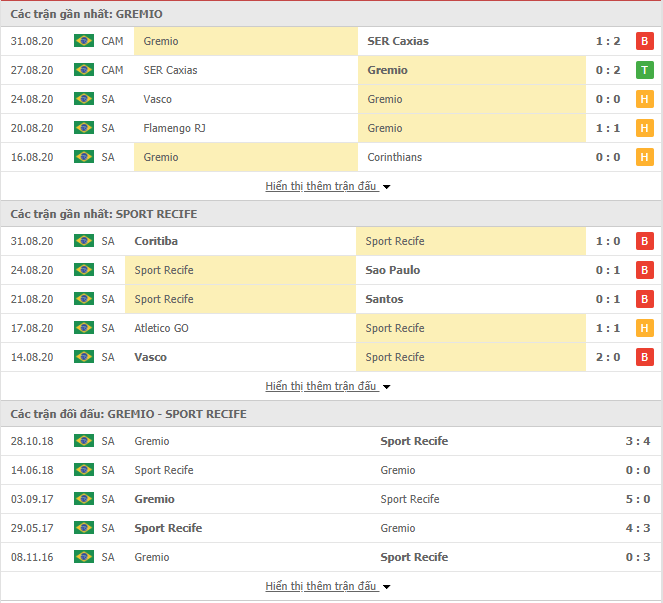
Task: Click the red B badge for Gremio vs SER Caxias
Action: click(644, 41)
